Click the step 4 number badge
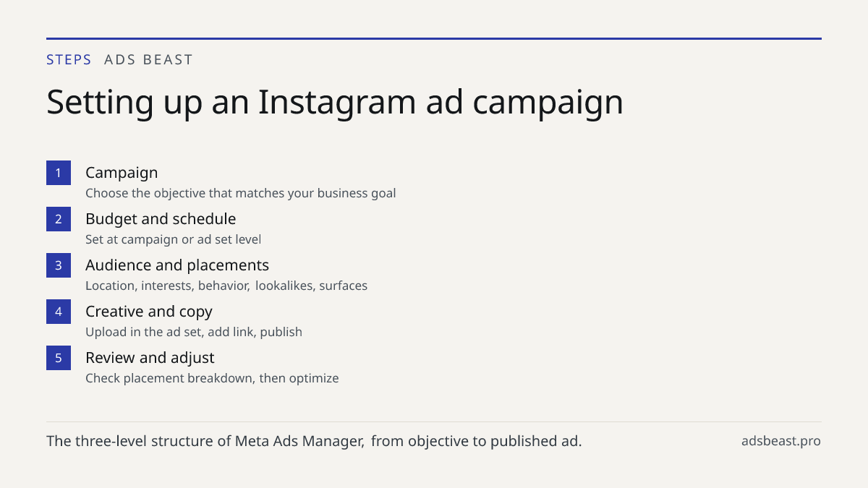This screenshot has width=868, height=488. coord(59,312)
